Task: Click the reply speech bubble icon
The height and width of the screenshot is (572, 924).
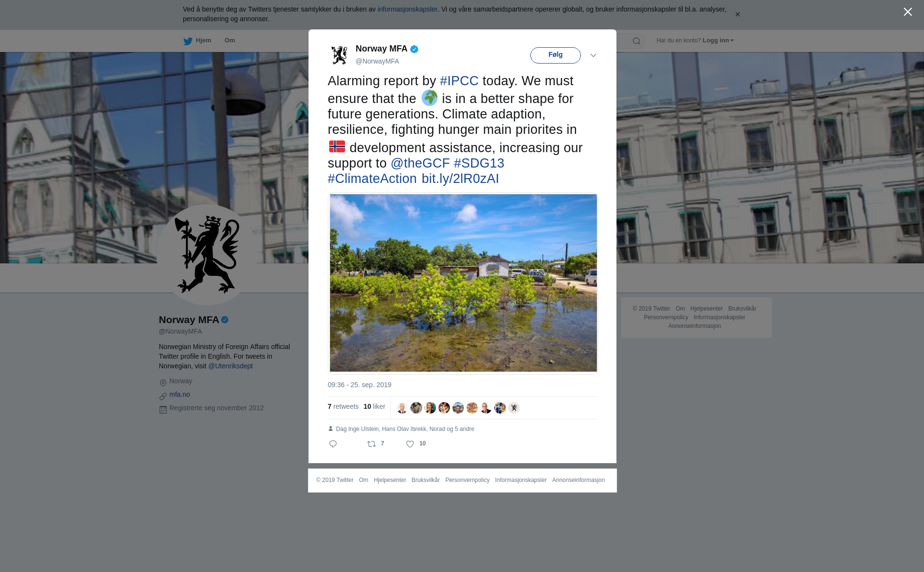Action: click(333, 444)
